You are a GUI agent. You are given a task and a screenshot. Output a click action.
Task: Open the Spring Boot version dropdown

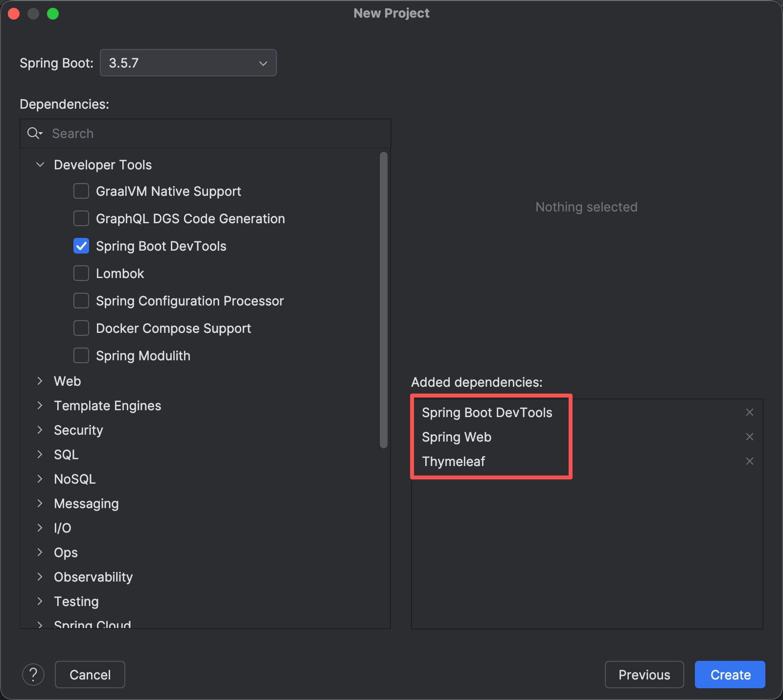188,63
